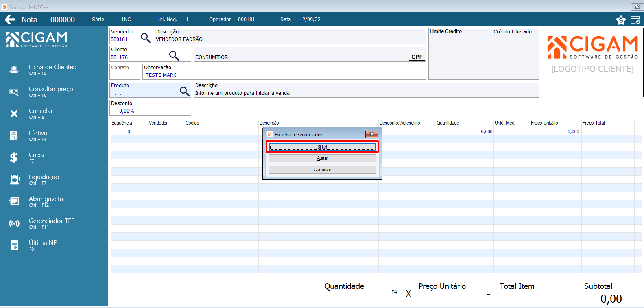Click the VENDEDOR PADRÃO description box
Screen dimensions: 644x308
[290, 36]
